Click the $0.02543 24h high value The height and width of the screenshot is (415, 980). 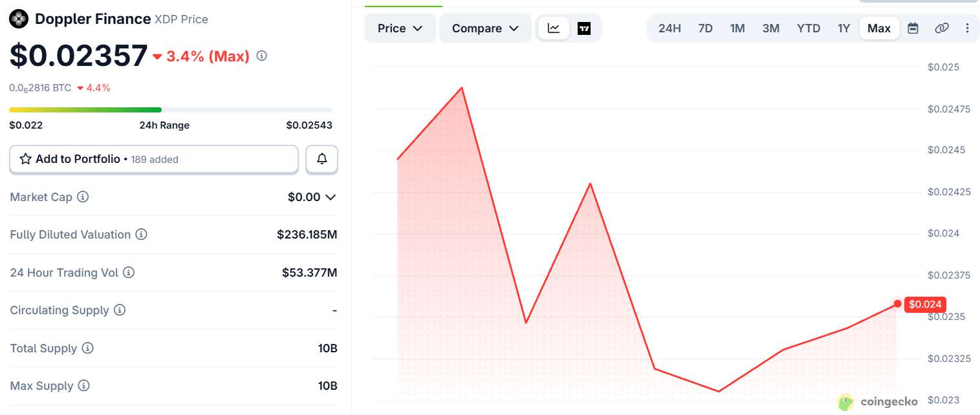(x=309, y=125)
